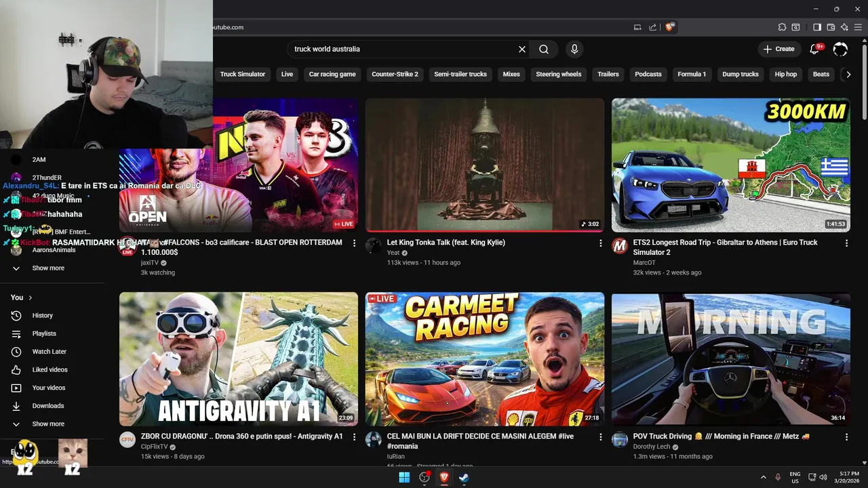Open the MarcOT channel link
Screen dimensions: 868x488
(x=644, y=263)
